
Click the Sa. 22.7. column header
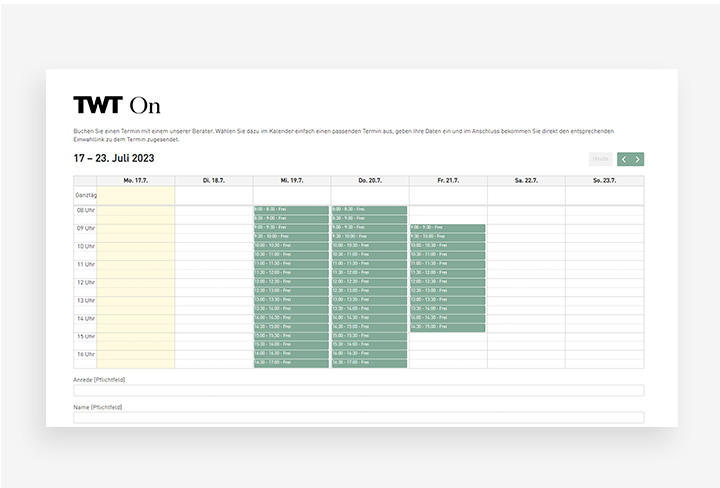526,181
